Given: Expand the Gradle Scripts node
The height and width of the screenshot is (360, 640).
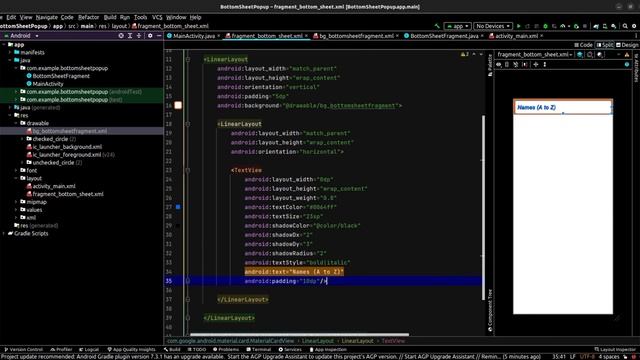Looking at the screenshot, I should (4, 233).
